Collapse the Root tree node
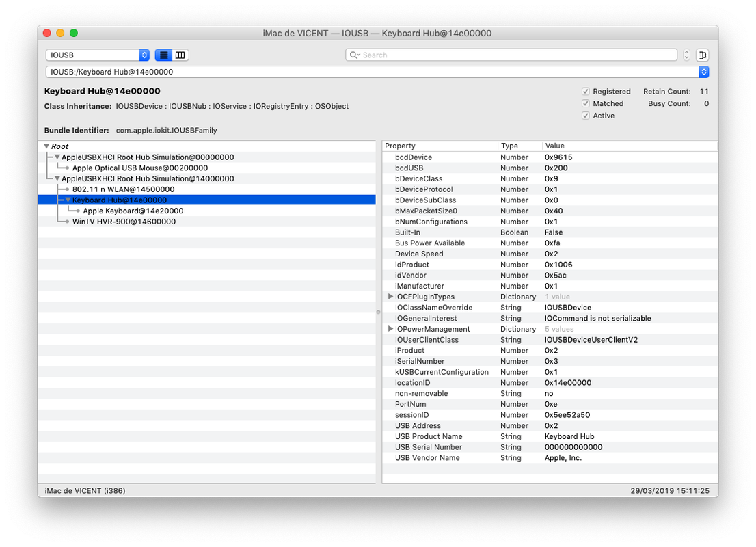 (46, 146)
